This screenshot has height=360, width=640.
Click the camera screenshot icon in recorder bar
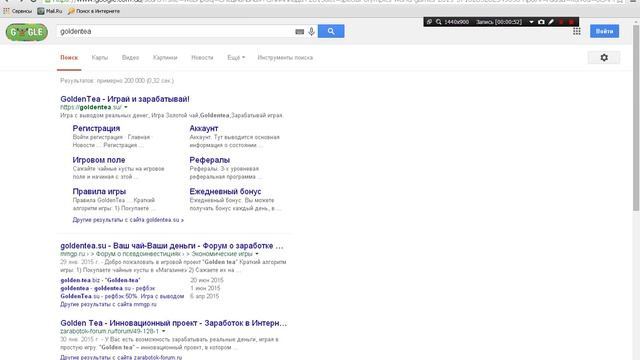(541, 22)
